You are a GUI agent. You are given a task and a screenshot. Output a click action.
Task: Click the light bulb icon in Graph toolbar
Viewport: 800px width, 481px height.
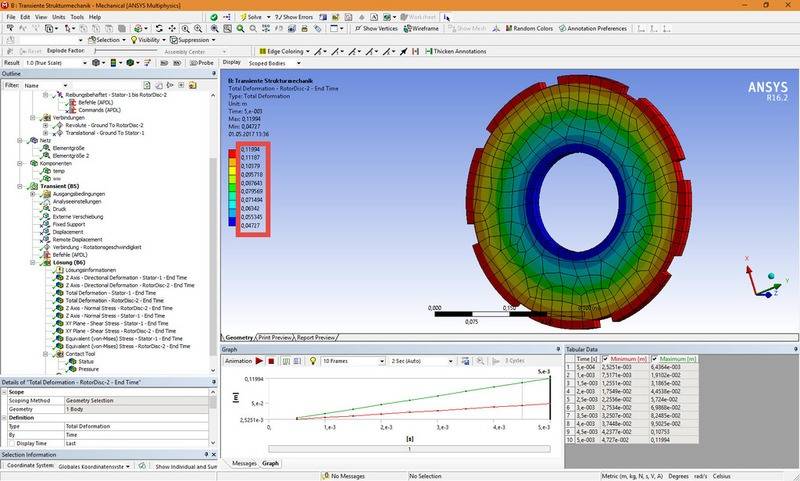(x=313, y=361)
